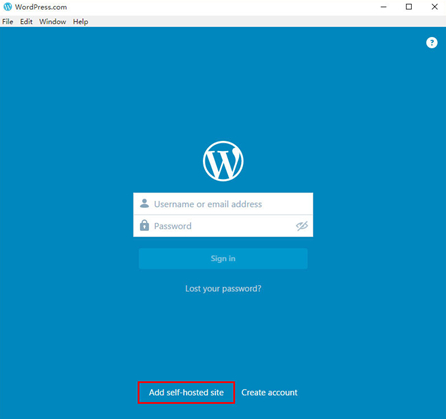Open the Help menu
Screen dimensions: 446x419
[x=80, y=22]
